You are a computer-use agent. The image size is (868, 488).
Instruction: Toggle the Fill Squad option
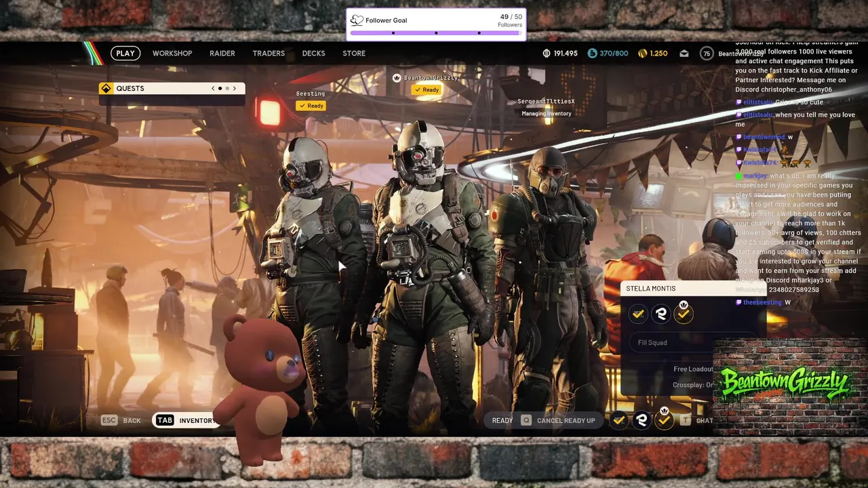coord(694,342)
